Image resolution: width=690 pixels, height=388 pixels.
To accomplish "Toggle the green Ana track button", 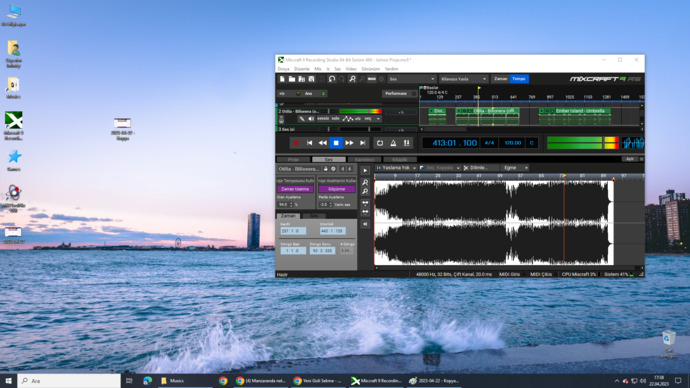I will pos(323,94).
